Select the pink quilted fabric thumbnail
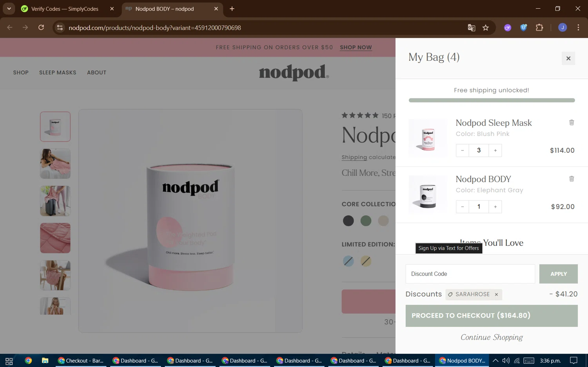588x367 pixels. [55, 238]
